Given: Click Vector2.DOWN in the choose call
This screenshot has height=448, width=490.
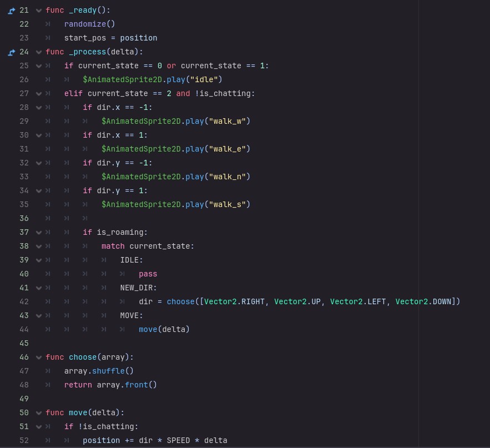Looking at the screenshot, I should [423, 301].
